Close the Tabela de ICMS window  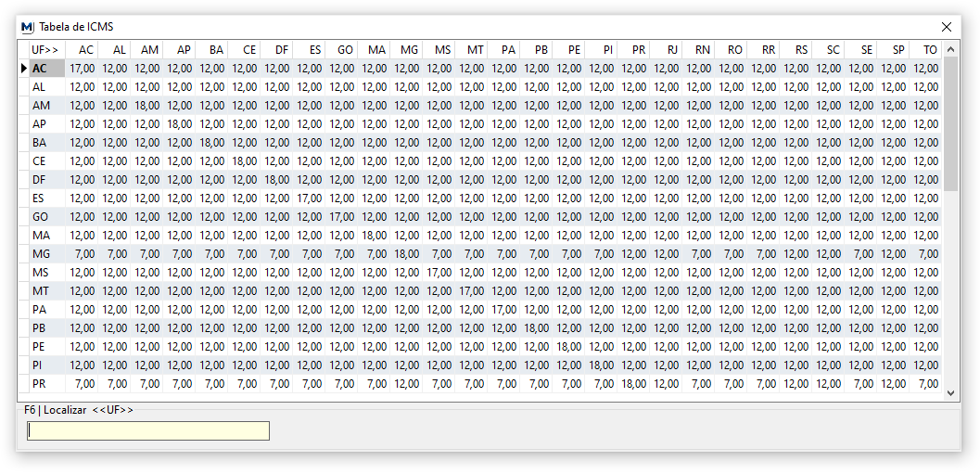click(x=947, y=27)
